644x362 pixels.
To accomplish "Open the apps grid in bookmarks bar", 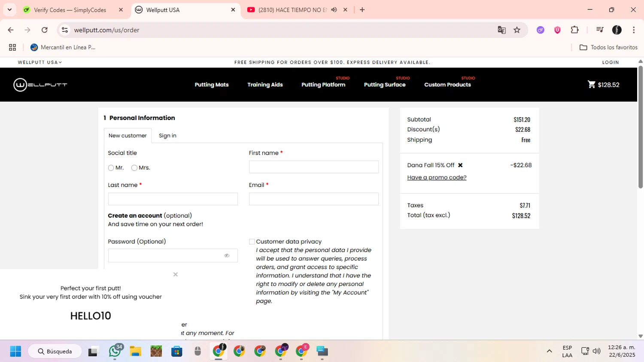I will (x=12, y=47).
